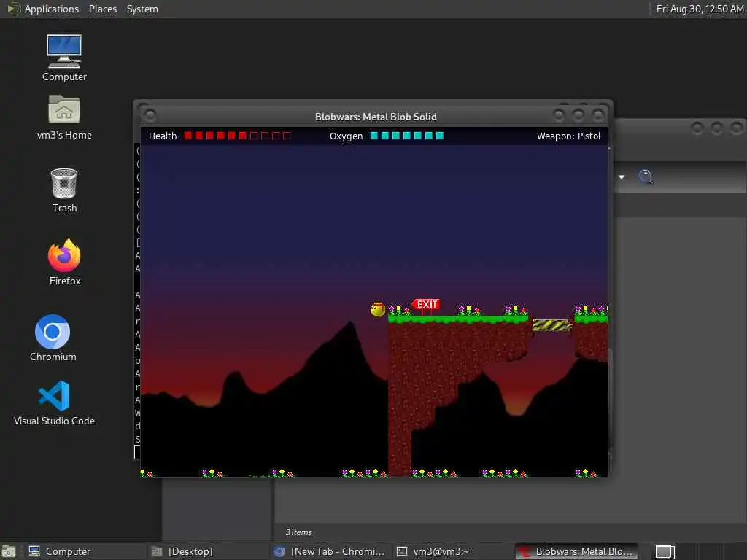Click the yellow-black striped bridge platform
747x560 pixels.
pos(551,325)
